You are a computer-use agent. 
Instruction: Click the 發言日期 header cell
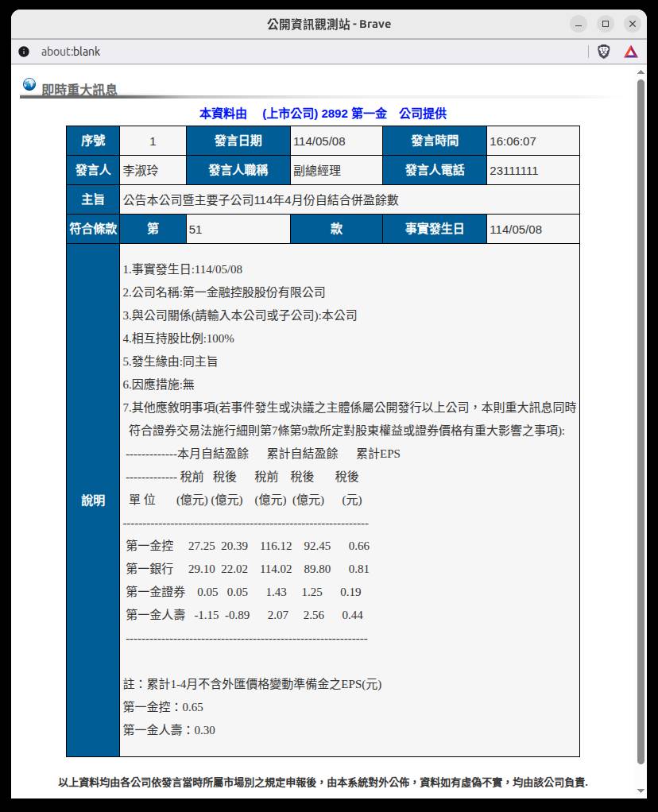pyautogui.click(x=238, y=141)
